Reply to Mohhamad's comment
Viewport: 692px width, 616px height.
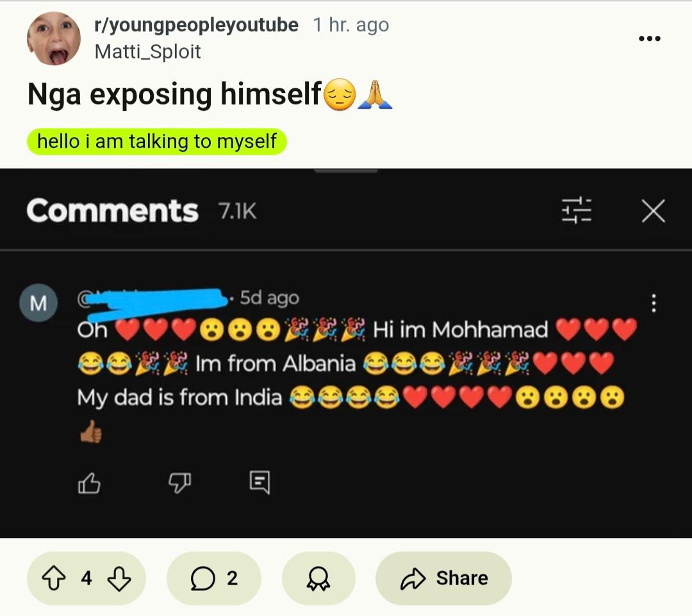tap(259, 482)
